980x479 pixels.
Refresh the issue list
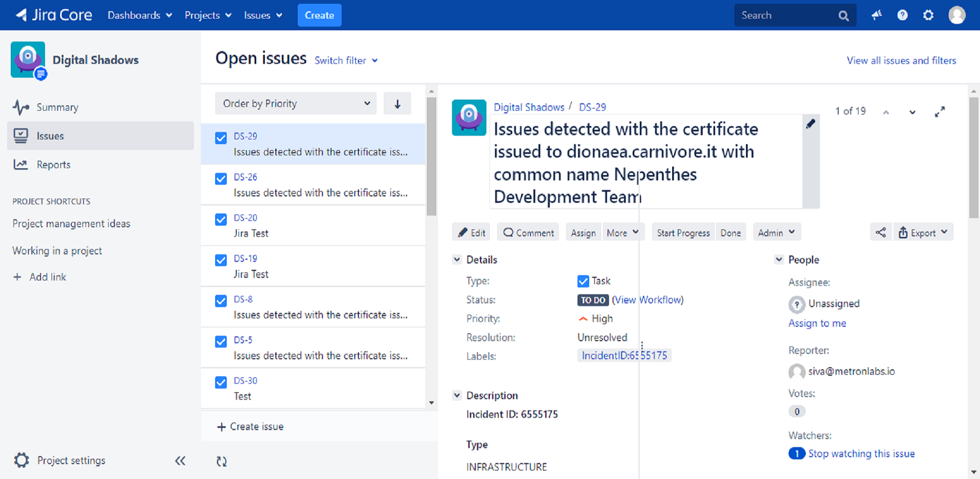222,461
